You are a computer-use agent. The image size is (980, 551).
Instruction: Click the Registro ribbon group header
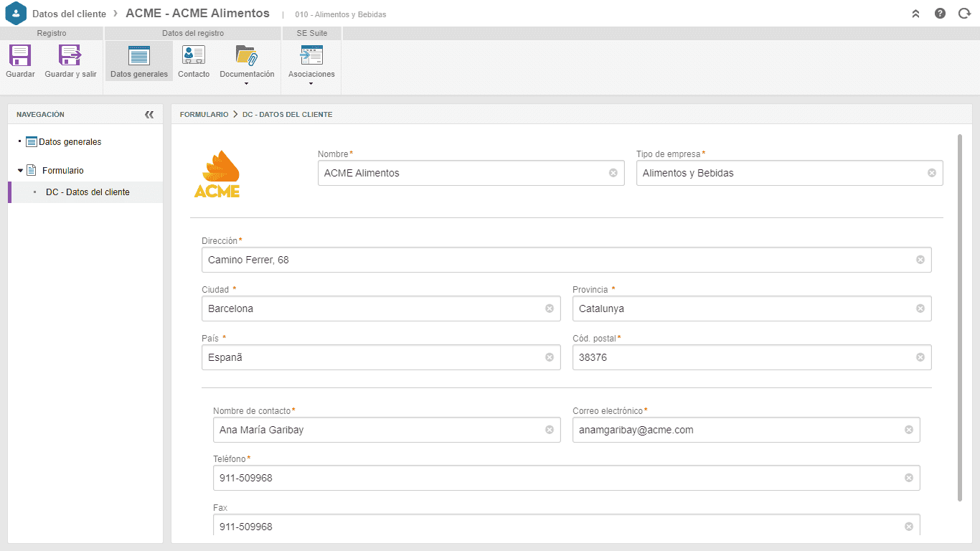pyautogui.click(x=52, y=33)
